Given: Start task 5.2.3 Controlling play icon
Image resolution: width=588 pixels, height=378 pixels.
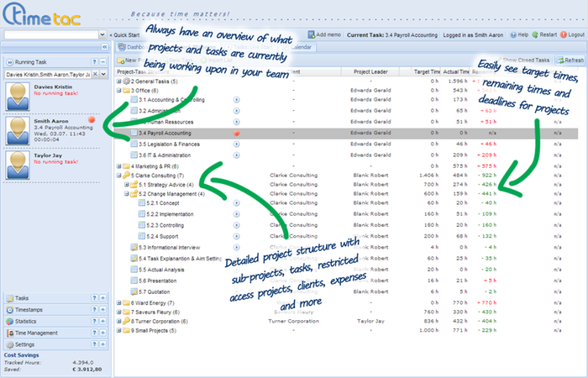Looking at the screenshot, I should coord(236,225).
